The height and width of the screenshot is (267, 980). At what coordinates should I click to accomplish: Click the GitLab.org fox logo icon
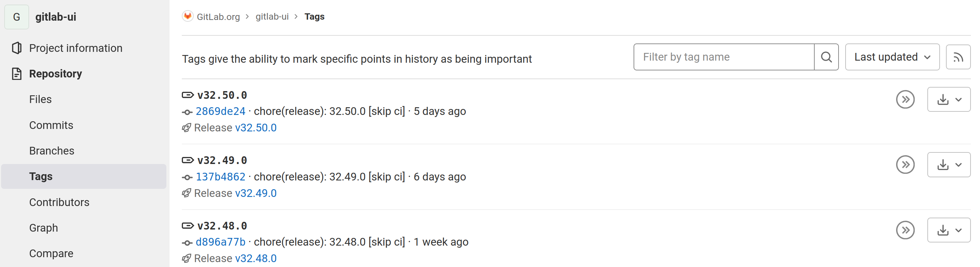187,16
